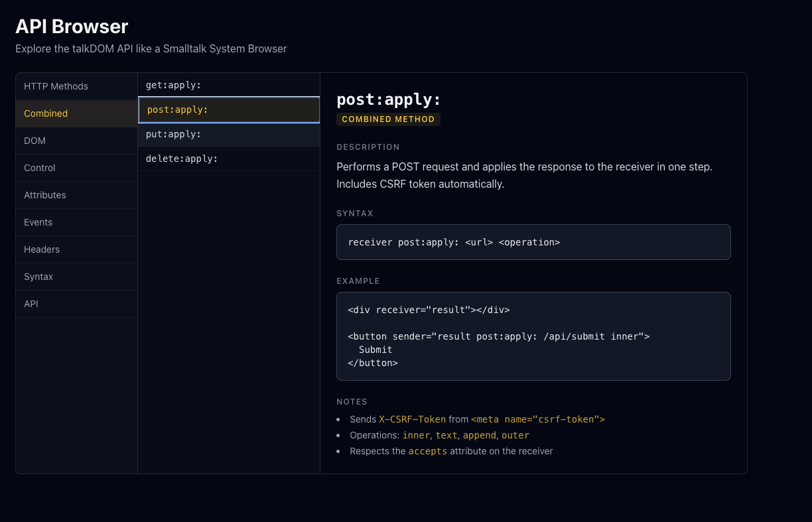The width and height of the screenshot is (812, 522).
Task: Go to the Syntax category
Action: click(x=76, y=277)
